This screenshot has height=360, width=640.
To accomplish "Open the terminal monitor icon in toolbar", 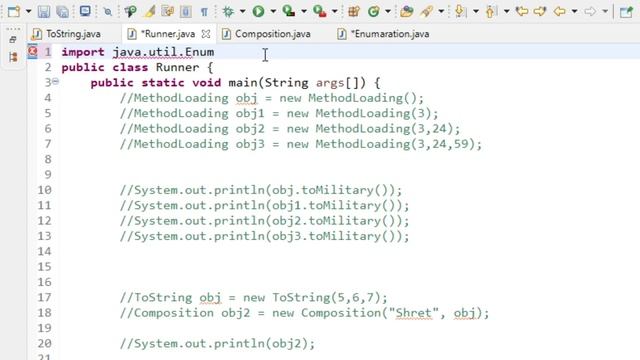I will pyautogui.click(x=85, y=11).
